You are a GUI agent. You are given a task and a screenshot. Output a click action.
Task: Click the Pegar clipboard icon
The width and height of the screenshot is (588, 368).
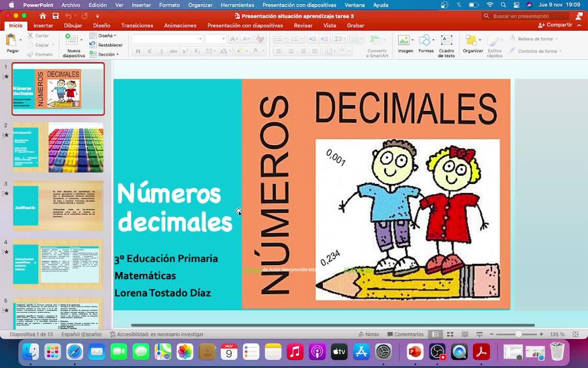(x=12, y=41)
